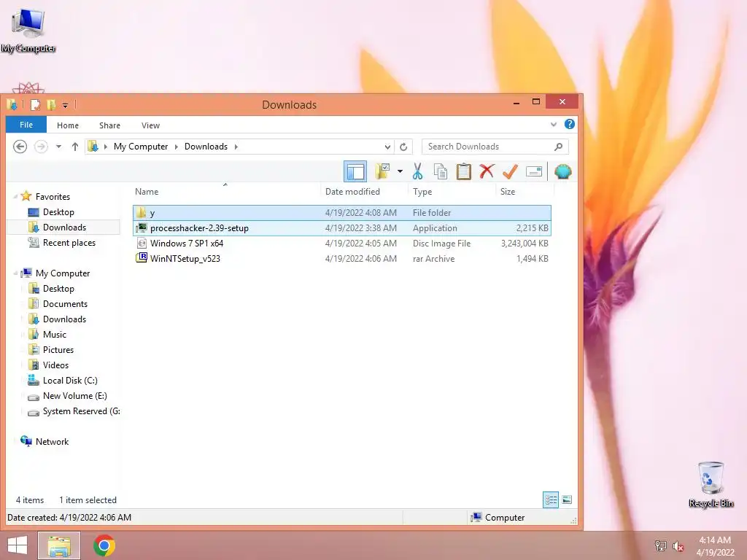Switch to the Home ribbon tab
Viewport: 747px width, 560px height.
(x=68, y=125)
